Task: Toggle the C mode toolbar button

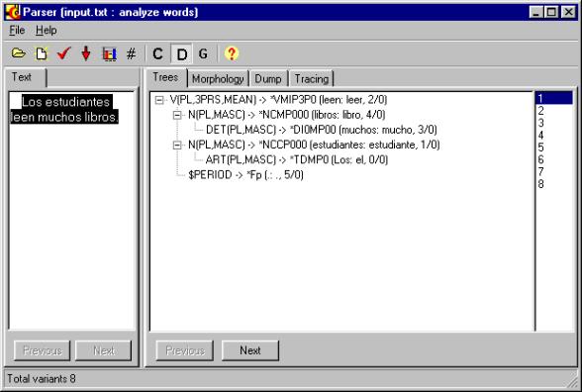Action: tap(157, 54)
